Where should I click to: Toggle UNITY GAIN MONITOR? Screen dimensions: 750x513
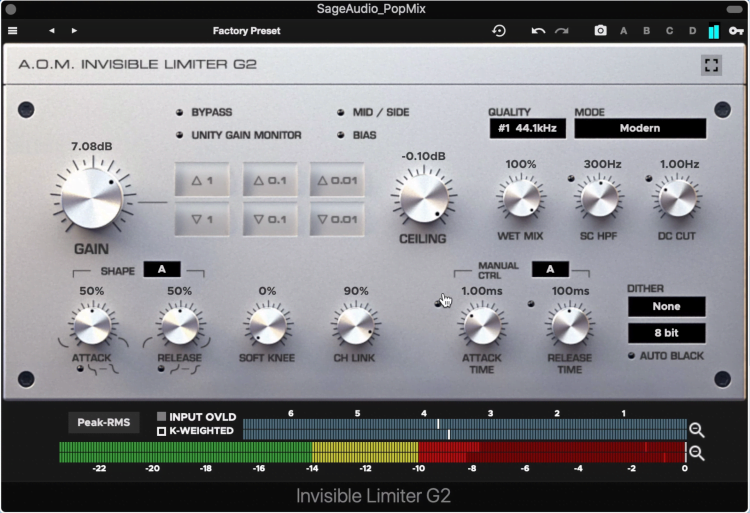pyautogui.click(x=179, y=135)
